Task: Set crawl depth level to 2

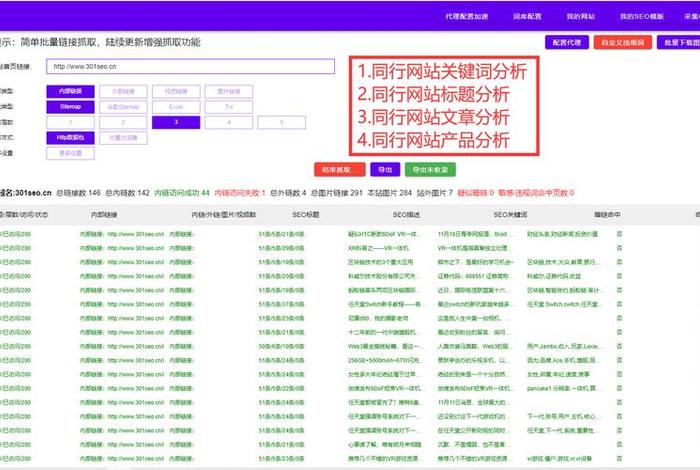Action: 123,122
